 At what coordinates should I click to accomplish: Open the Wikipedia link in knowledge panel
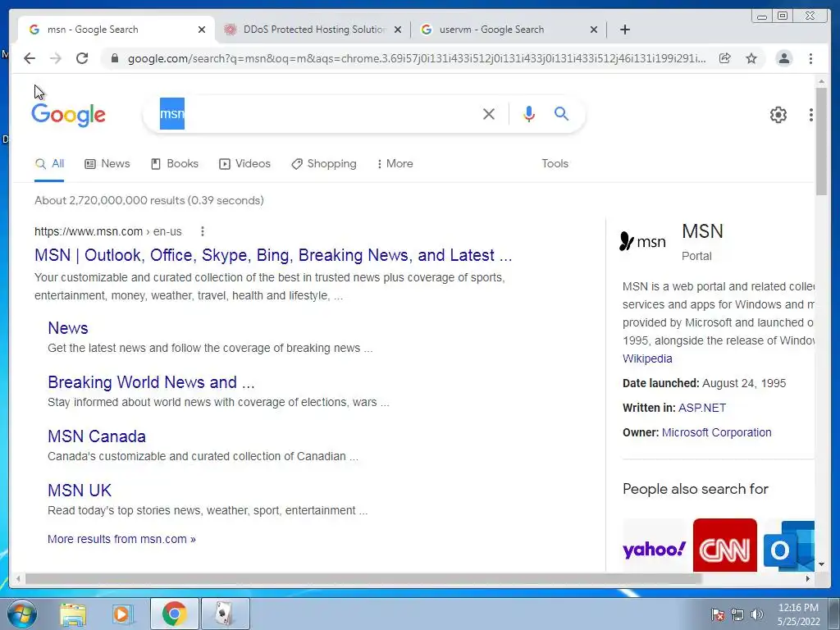pos(647,358)
